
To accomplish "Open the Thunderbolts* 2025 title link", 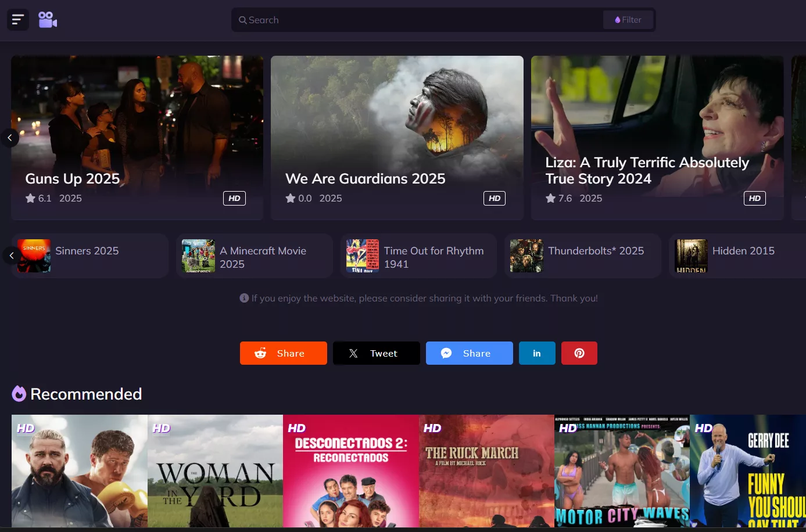I will click(596, 251).
